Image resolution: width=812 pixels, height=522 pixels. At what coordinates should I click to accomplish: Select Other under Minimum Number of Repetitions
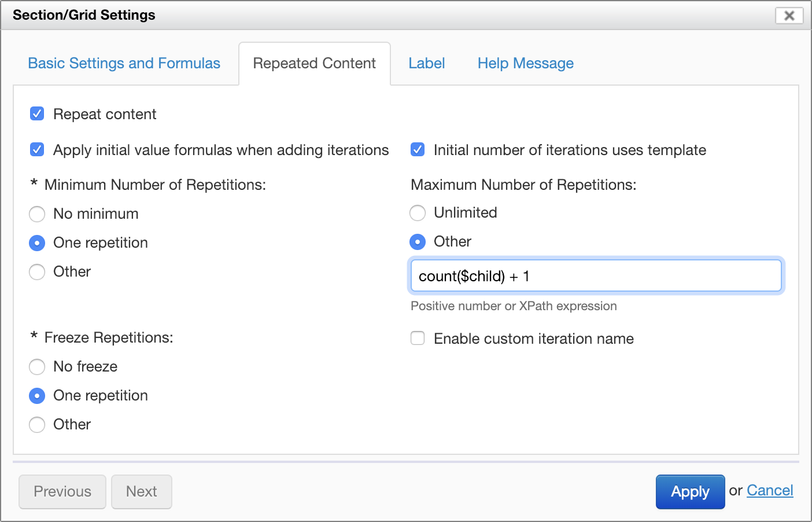pyautogui.click(x=37, y=272)
